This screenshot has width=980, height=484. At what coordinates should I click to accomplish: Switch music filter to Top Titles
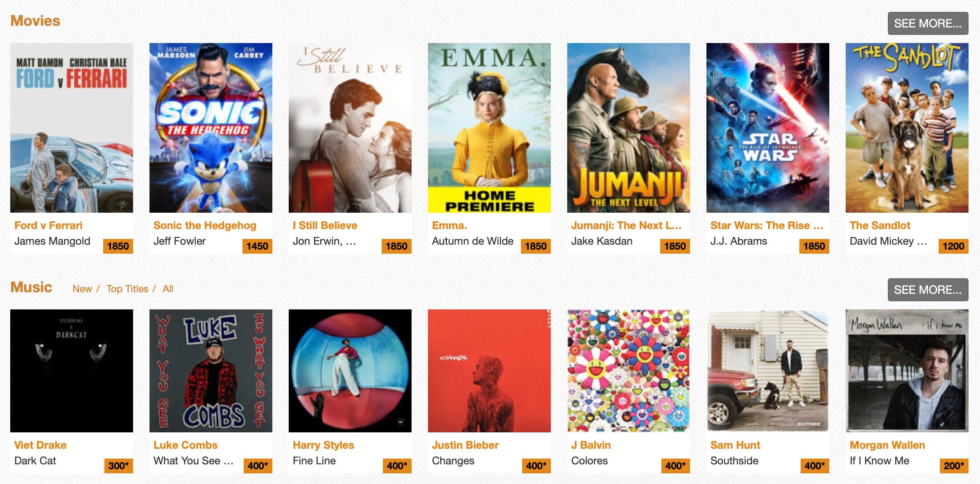127,289
